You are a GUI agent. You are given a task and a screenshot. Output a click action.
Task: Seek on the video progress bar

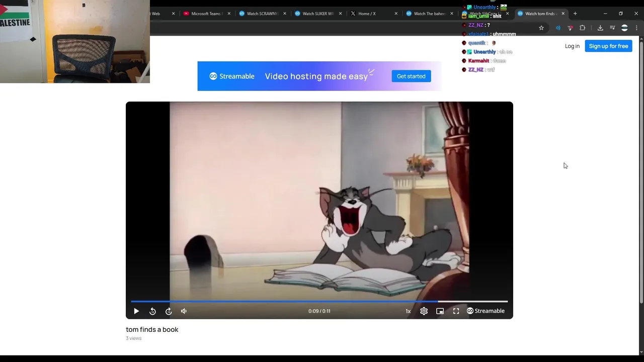pos(319,302)
